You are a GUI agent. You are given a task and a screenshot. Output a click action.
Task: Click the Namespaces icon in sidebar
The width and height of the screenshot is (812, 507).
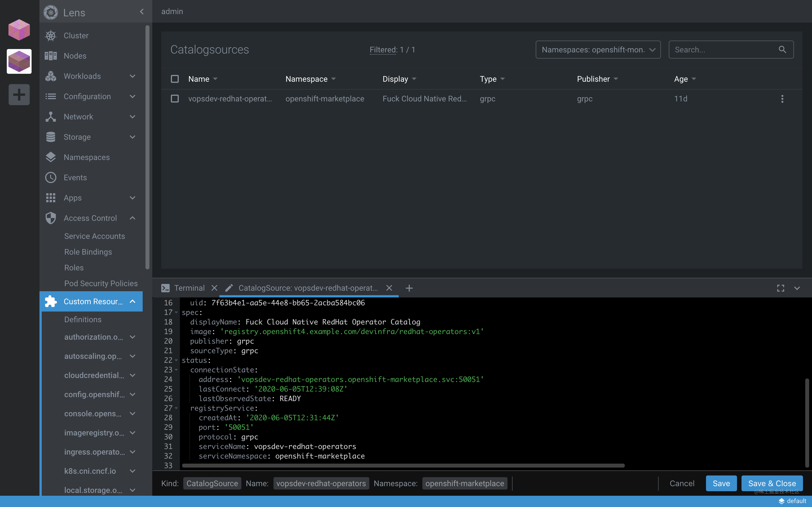51,157
